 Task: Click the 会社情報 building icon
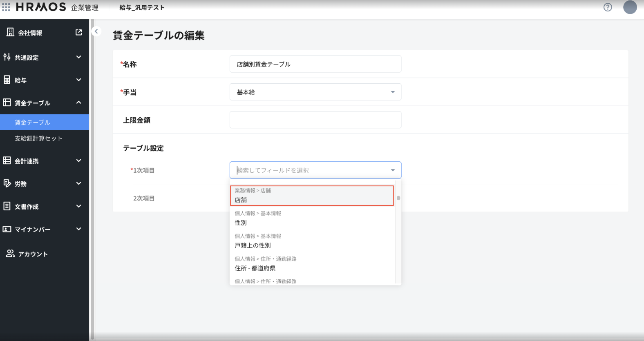(x=10, y=32)
